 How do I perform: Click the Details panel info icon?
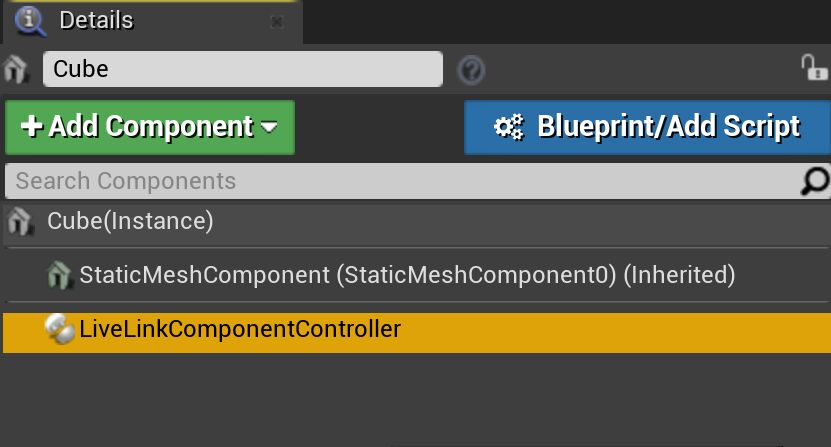(31, 19)
